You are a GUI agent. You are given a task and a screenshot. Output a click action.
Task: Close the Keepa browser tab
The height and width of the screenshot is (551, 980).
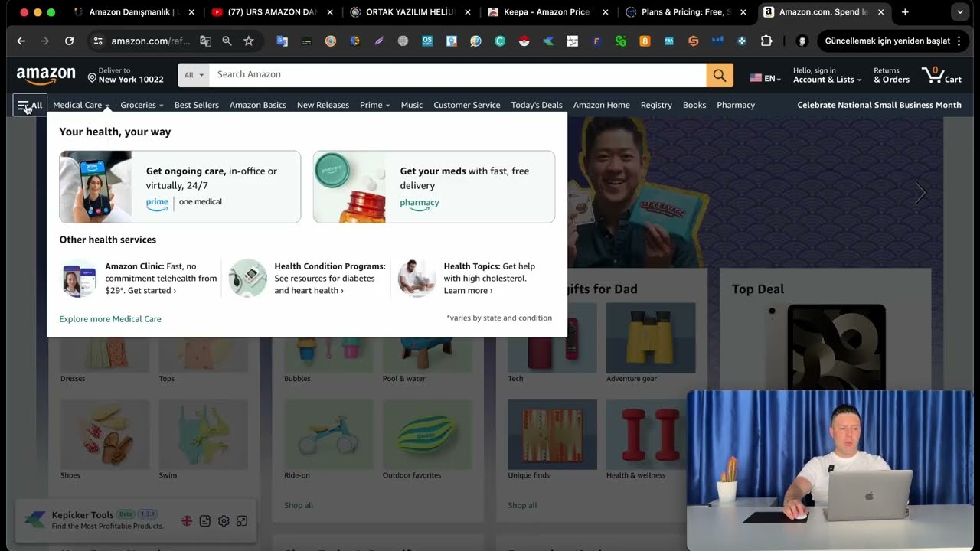pyautogui.click(x=605, y=12)
